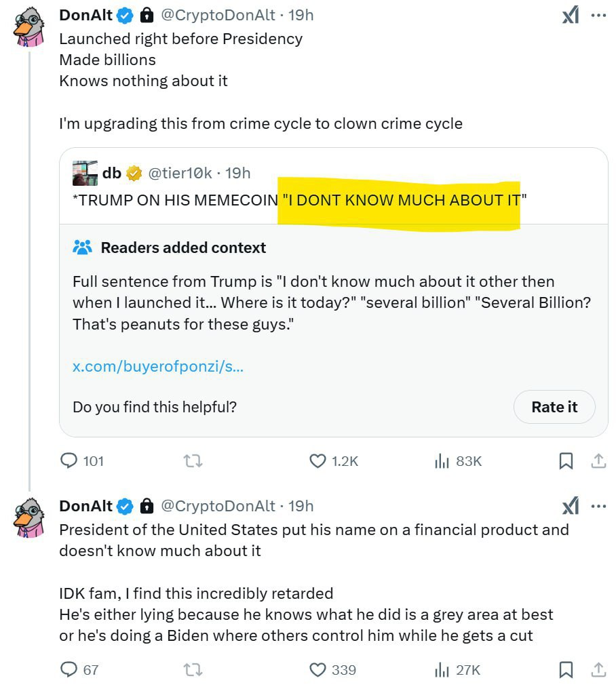Click db's gold verification badge

[x=135, y=172]
